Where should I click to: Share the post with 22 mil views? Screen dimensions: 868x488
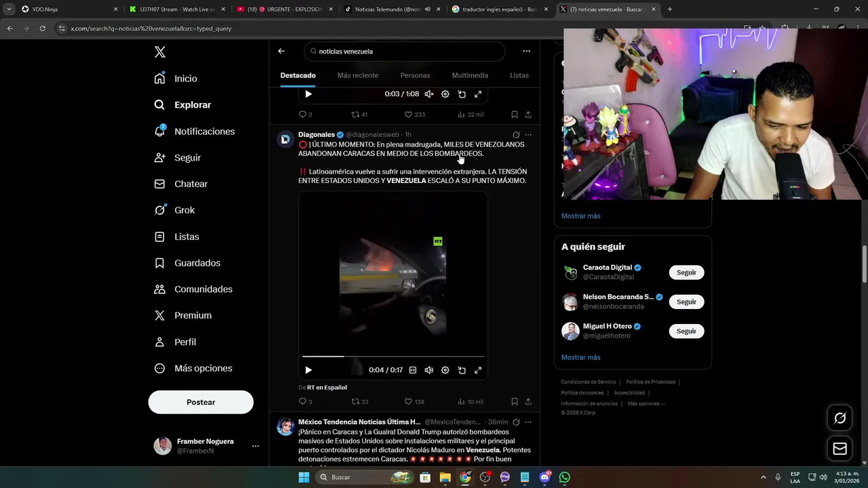[x=528, y=115]
